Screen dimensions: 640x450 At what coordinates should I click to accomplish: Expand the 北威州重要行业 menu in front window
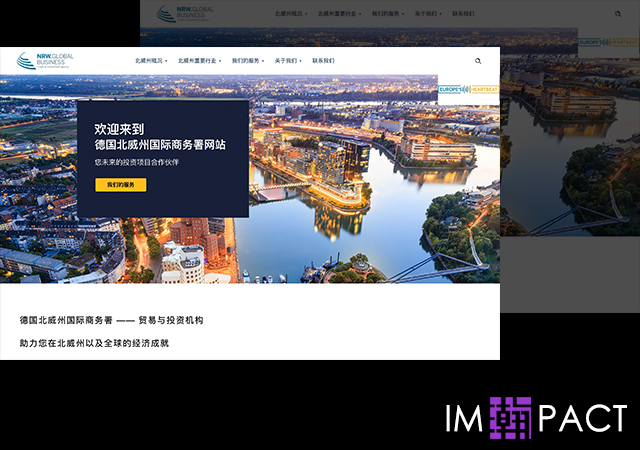click(x=199, y=61)
